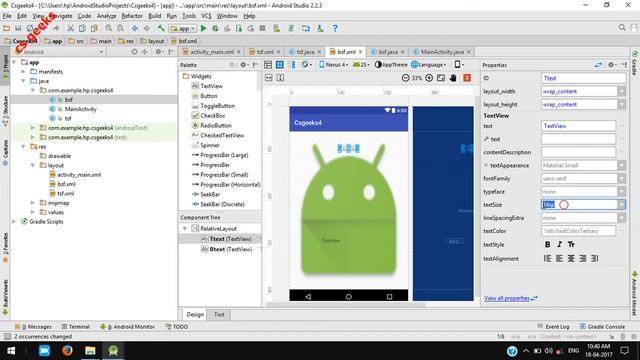
Task: Click the screen orientation rotate icon
Action: (306, 64)
